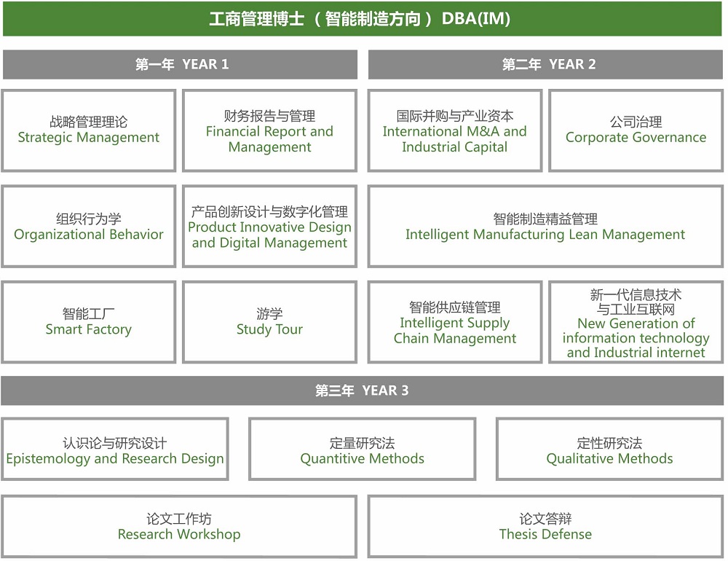Open Financial Report and Management box
The width and height of the screenshot is (728, 561).
click(x=270, y=130)
